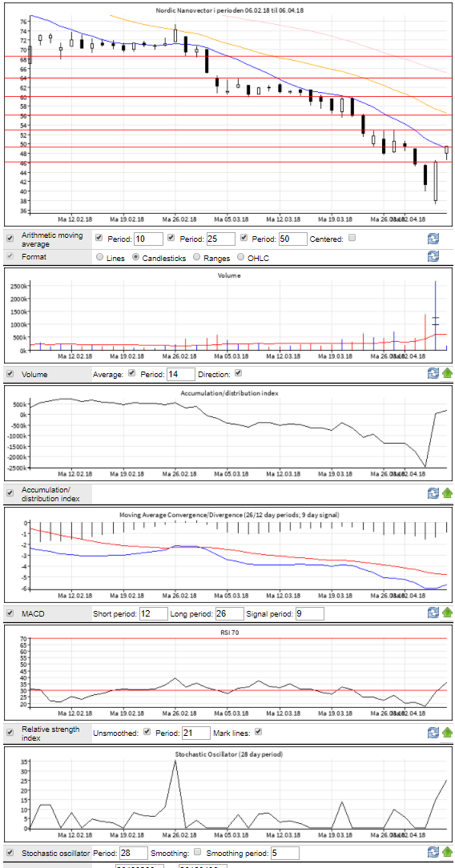
Task: Toggle the Accumulation/distribution index checkbox
Action: pos(10,492)
